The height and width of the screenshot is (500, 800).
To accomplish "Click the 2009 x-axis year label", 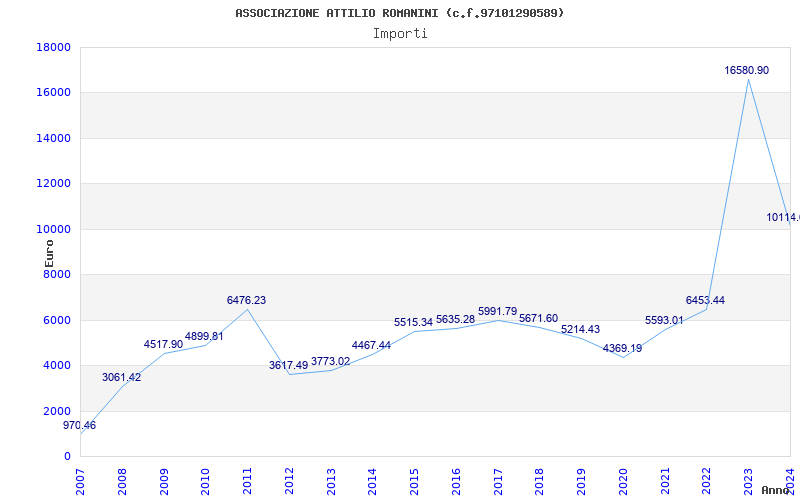I will [x=163, y=482].
